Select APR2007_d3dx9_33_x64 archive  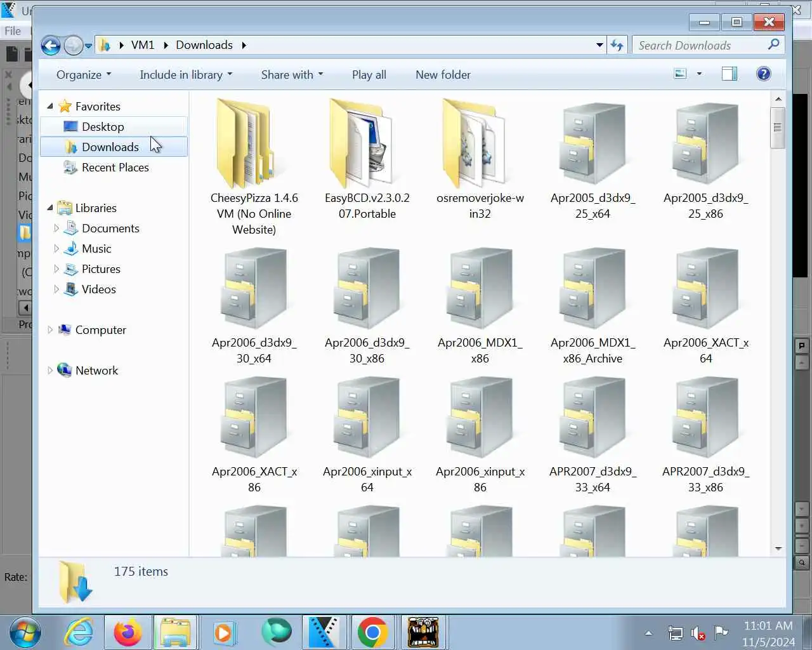(x=593, y=435)
